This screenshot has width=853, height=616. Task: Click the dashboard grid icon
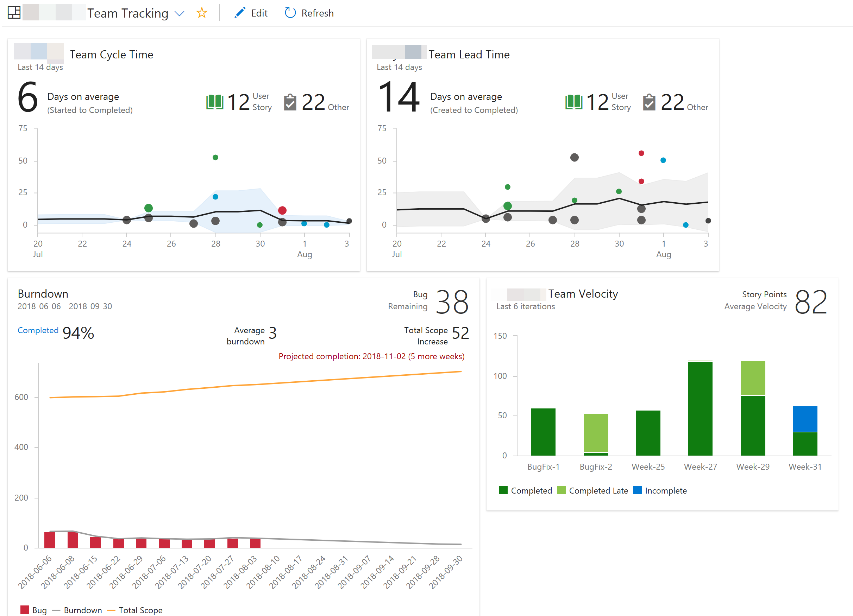click(14, 13)
